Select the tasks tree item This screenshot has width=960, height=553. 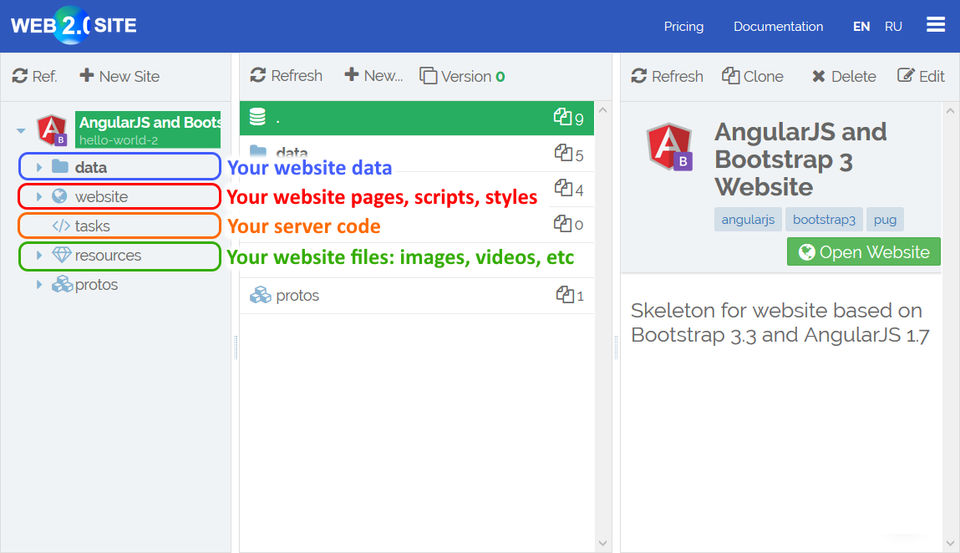click(92, 226)
